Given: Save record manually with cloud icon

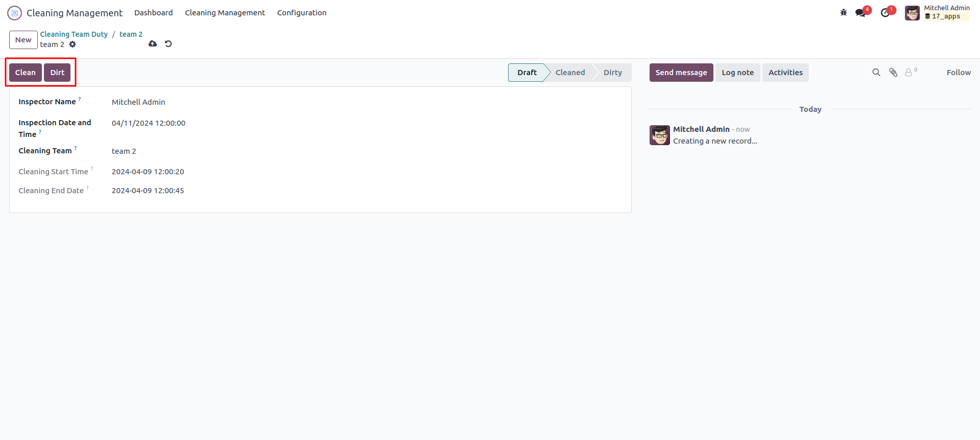Looking at the screenshot, I should tap(153, 44).
